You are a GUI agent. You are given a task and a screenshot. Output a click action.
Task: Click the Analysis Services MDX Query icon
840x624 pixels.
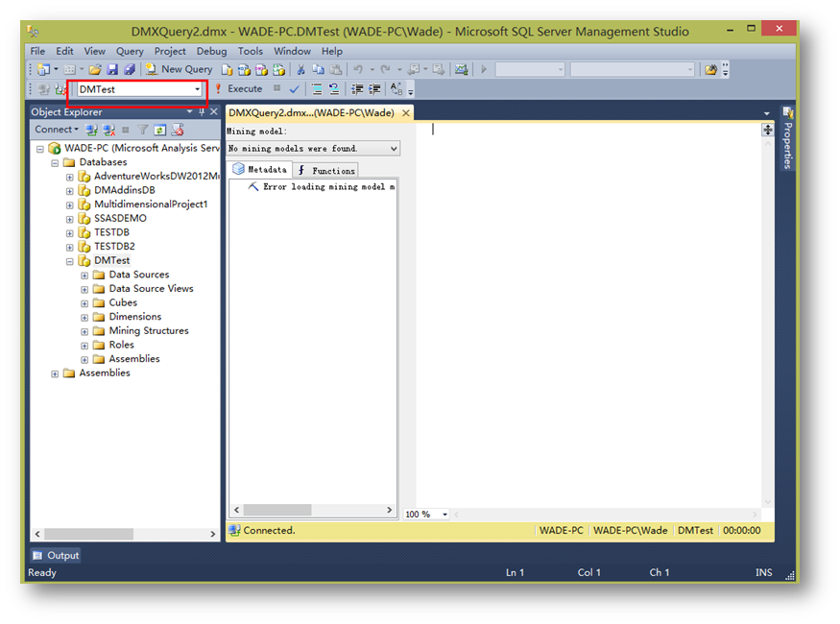244,70
